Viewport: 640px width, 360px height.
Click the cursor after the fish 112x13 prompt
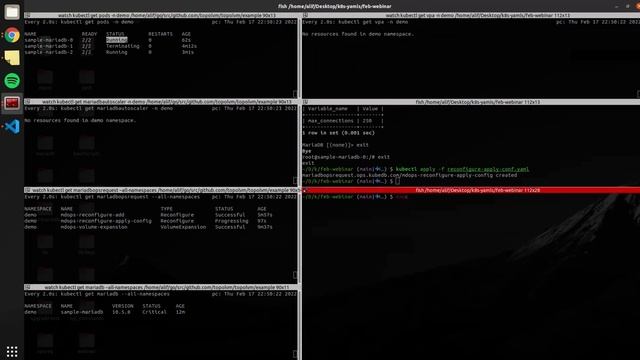pyautogui.click(x=398, y=181)
